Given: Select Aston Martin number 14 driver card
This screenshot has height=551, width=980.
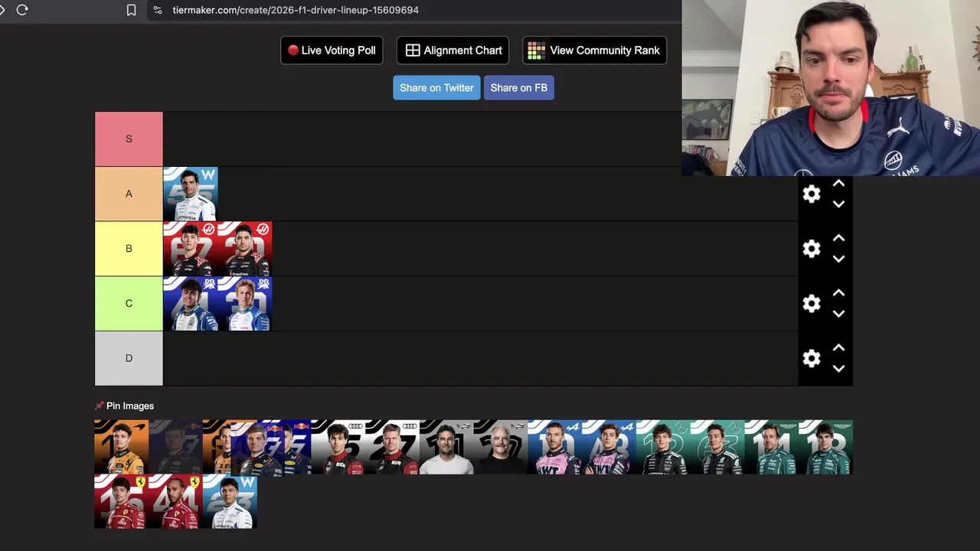Looking at the screenshot, I should (x=772, y=447).
